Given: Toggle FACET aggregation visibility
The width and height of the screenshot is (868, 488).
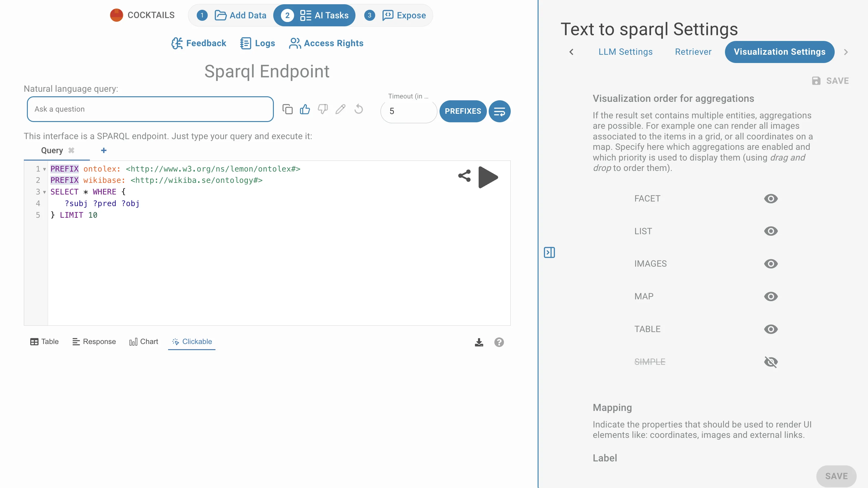Looking at the screenshot, I should click(771, 198).
